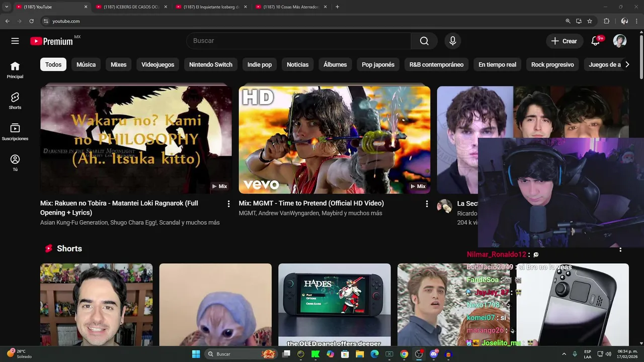644x362 pixels.
Task: Click the Windows taskbar search box
Action: click(240, 354)
